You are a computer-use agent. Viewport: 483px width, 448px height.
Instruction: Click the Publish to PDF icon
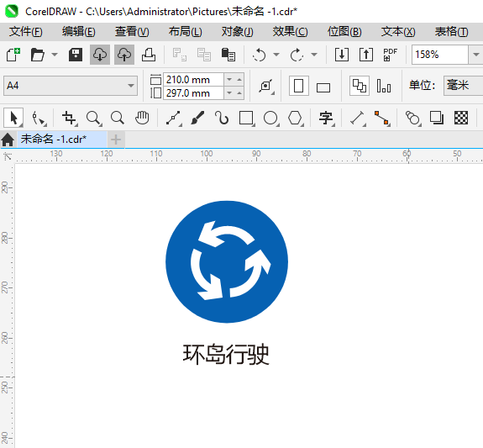[390, 55]
